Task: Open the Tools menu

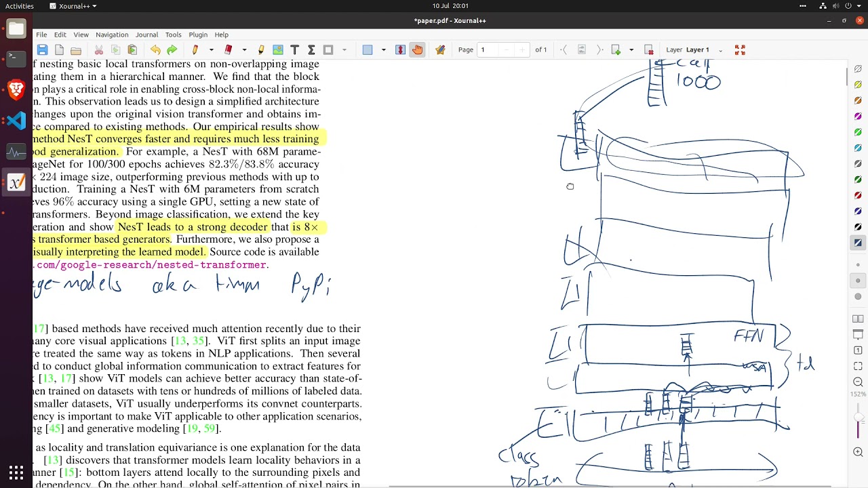Action: pos(174,35)
